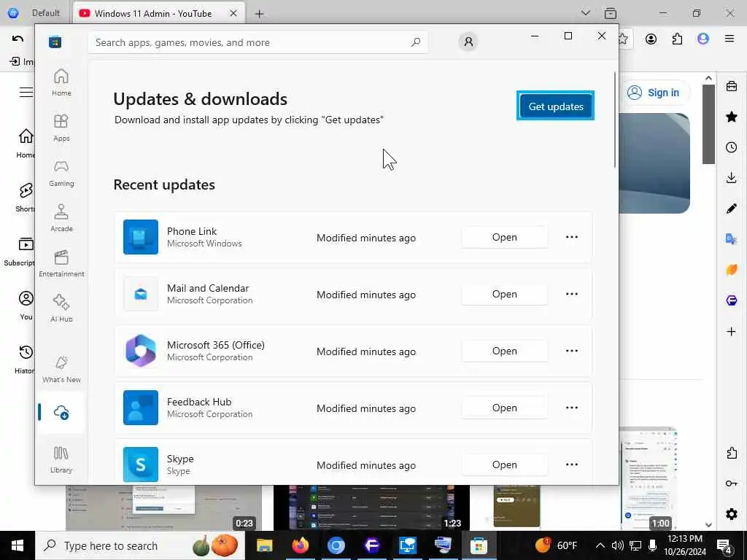Open browser extensions puzzle icon
The width and height of the screenshot is (747, 560).
(x=677, y=39)
